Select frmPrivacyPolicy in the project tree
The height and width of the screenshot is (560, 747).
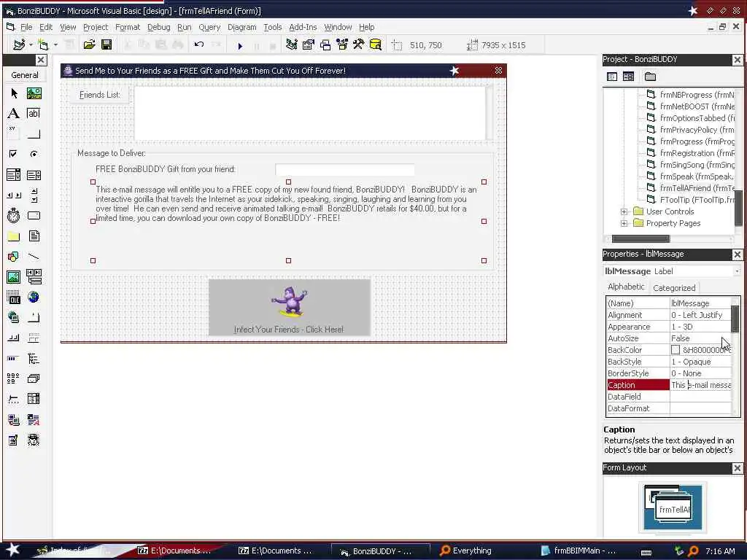coord(690,130)
